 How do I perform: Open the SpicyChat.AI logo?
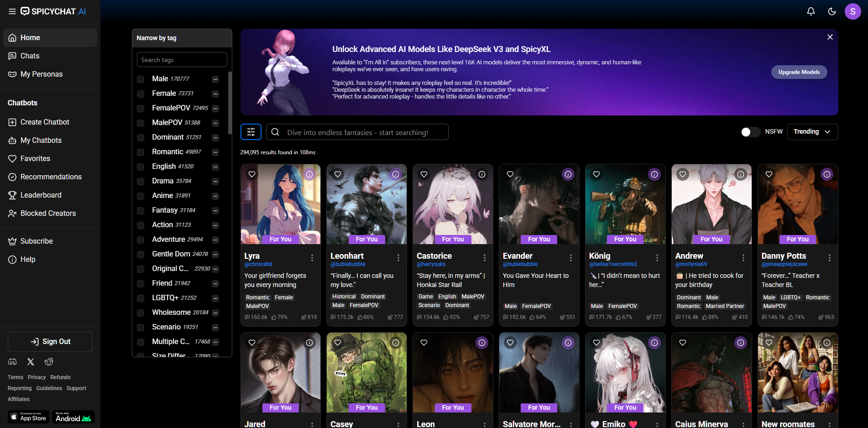[53, 11]
